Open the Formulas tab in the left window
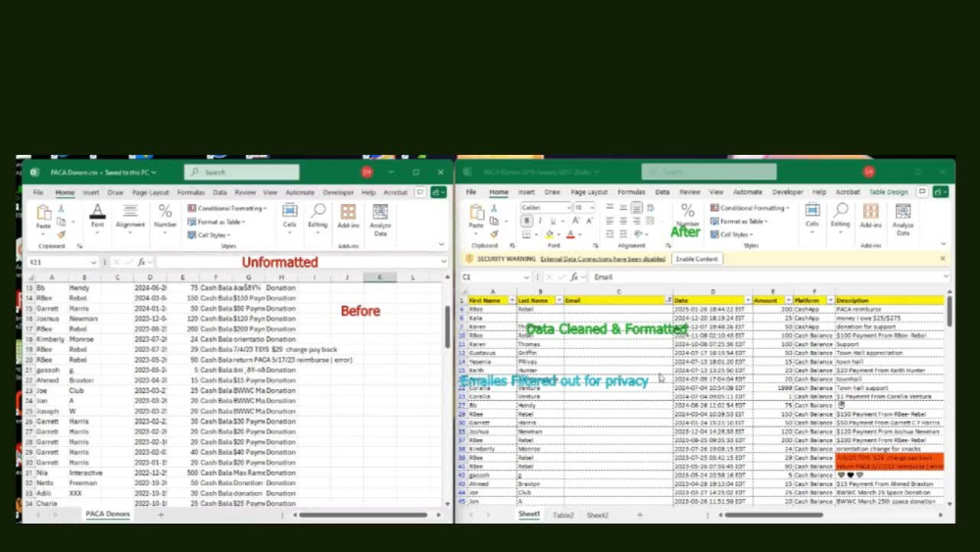 click(191, 192)
